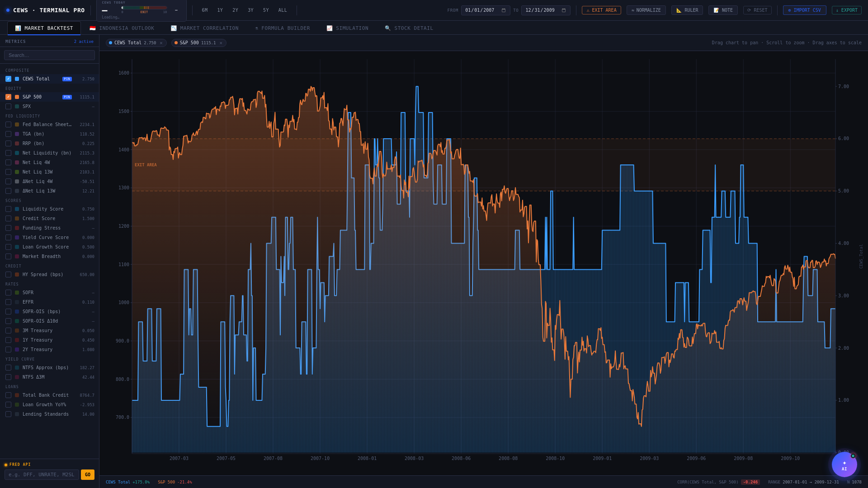Toggle the Exit Area overlay
Image resolution: width=868 pixels, height=488 pixels.
601,10
